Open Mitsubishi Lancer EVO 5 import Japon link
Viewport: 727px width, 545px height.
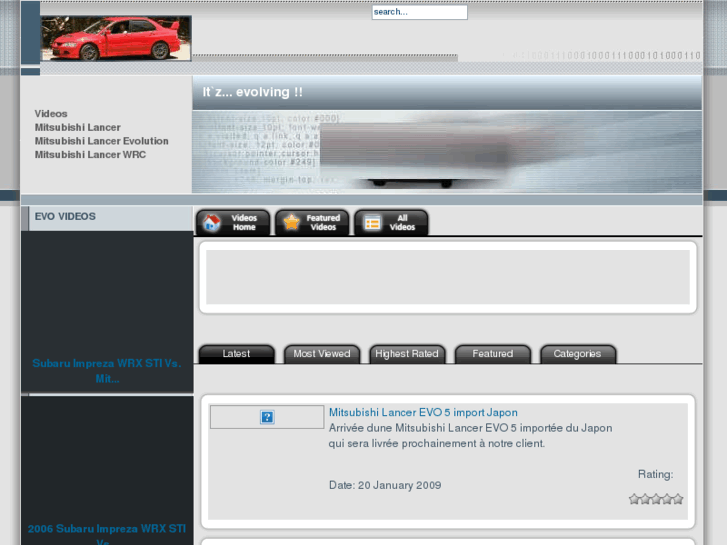coord(423,412)
